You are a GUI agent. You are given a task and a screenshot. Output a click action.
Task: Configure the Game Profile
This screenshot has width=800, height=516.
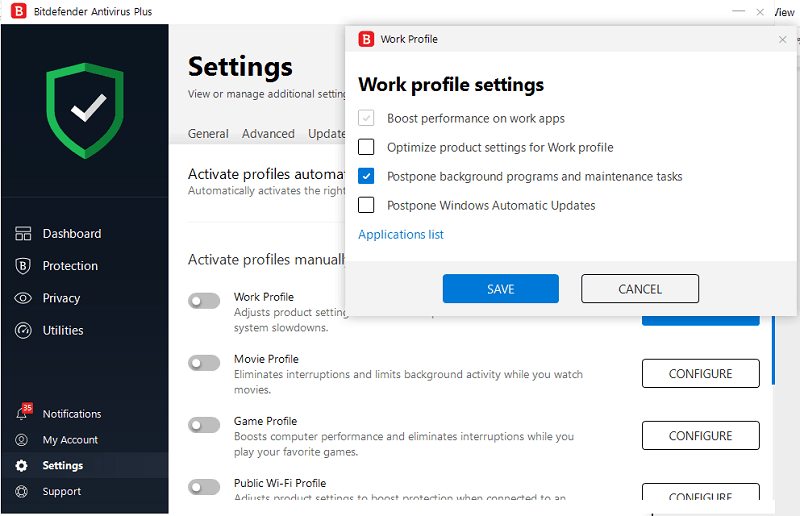point(701,435)
